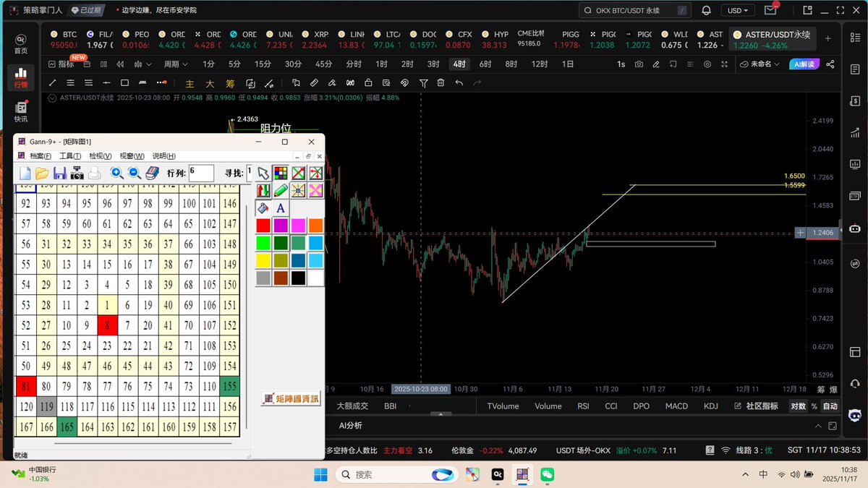Open chart settings hexagon icon

[707, 64]
